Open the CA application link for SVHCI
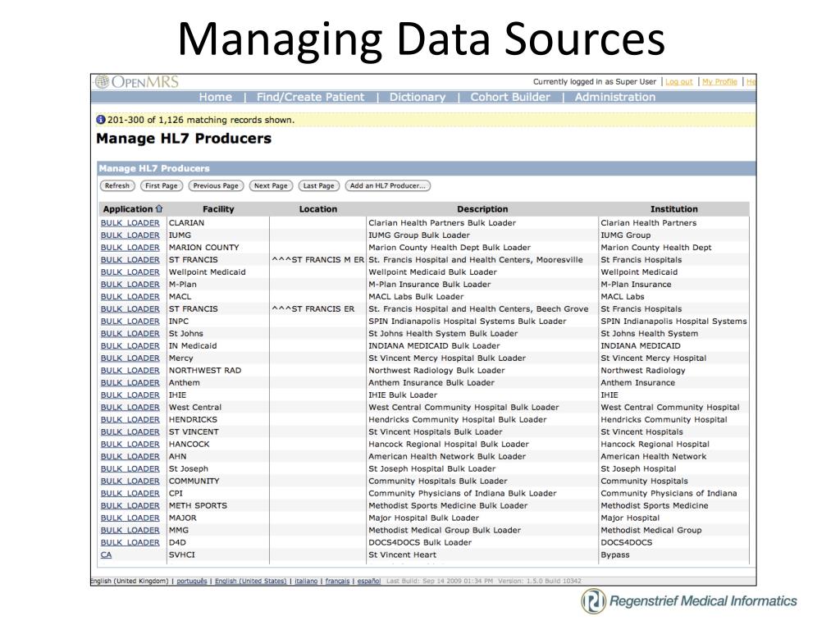The image size is (840, 630). coord(107,555)
